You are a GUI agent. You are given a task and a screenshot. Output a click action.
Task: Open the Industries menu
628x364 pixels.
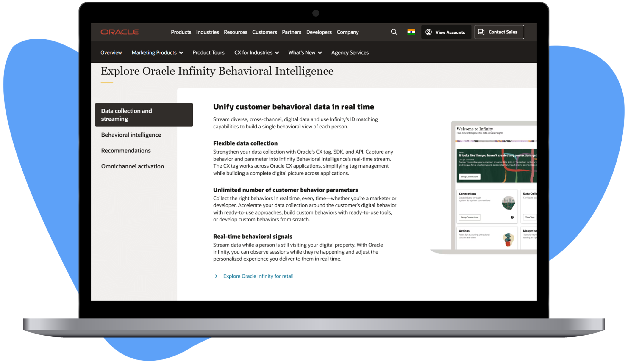(x=207, y=32)
